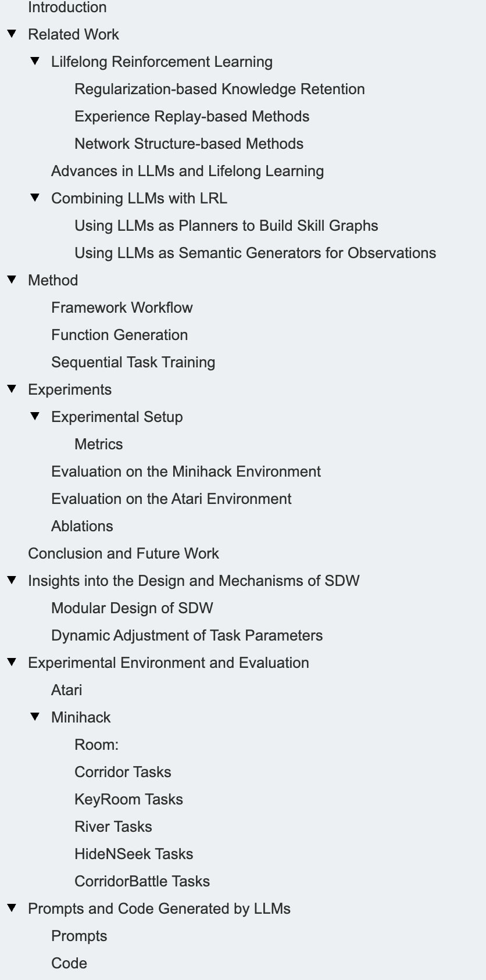The width and height of the screenshot is (486, 980).
Task: Collapse the Related Work section
Action: click(x=12, y=34)
